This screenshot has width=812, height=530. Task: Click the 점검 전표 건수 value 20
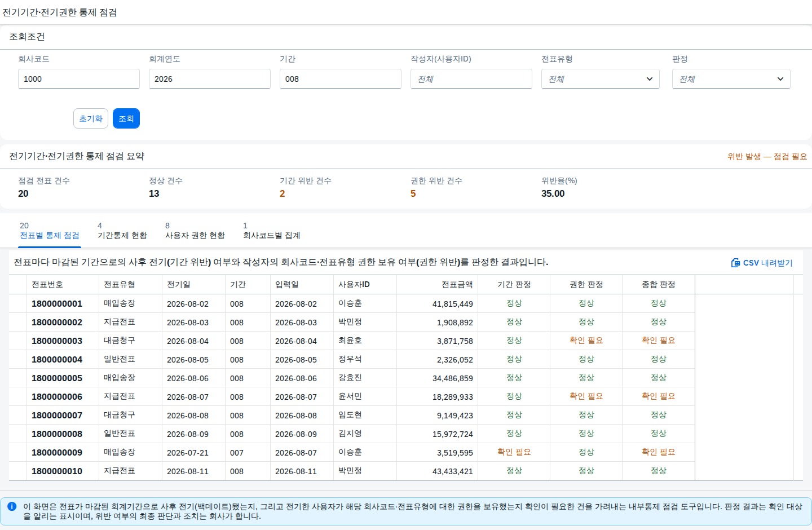click(x=23, y=193)
